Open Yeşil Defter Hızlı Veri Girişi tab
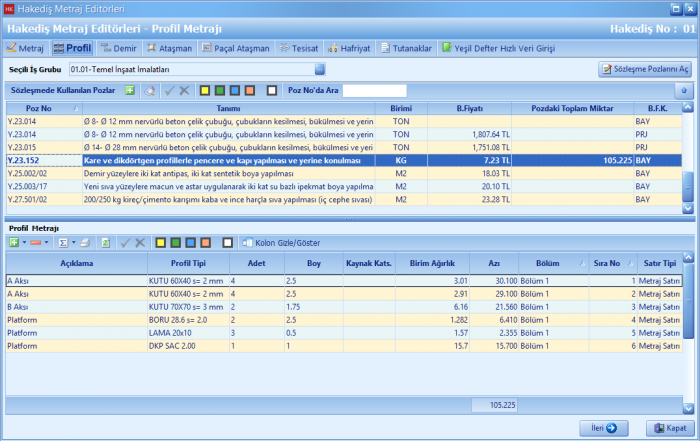Screen dimensions: 700x441 (500, 47)
